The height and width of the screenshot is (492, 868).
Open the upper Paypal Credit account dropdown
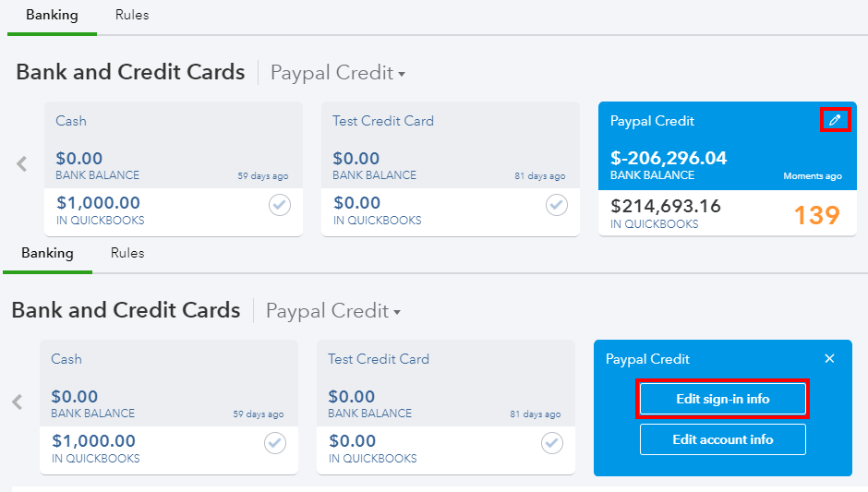click(x=338, y=73)
